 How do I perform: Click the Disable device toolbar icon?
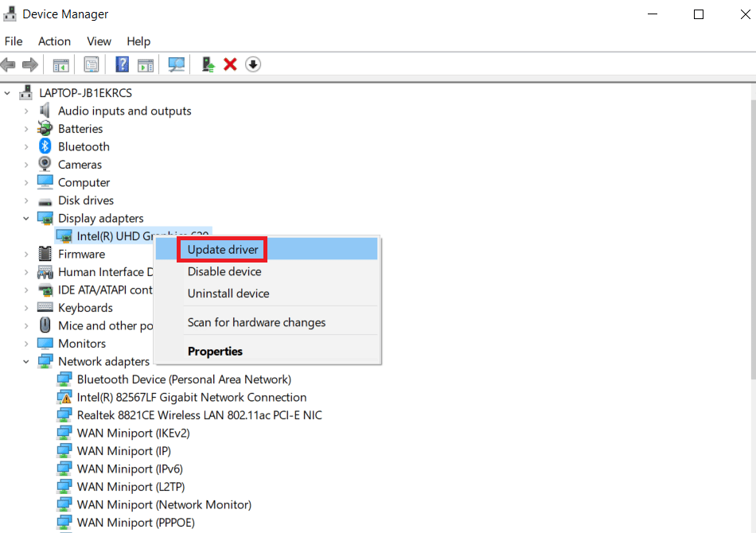(252, 64)
